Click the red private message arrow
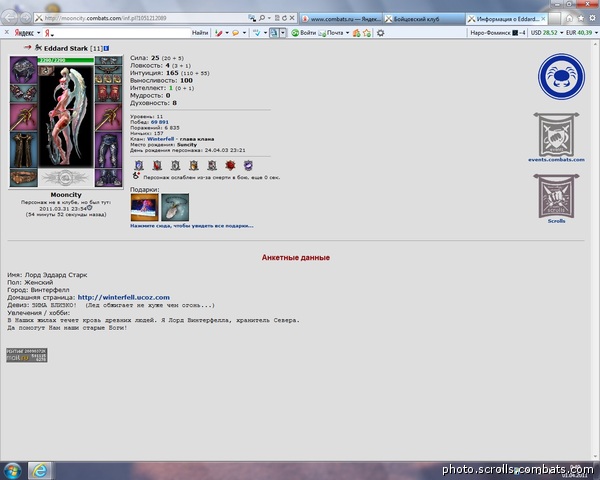 pyautogui.click(x=27, y=47)
